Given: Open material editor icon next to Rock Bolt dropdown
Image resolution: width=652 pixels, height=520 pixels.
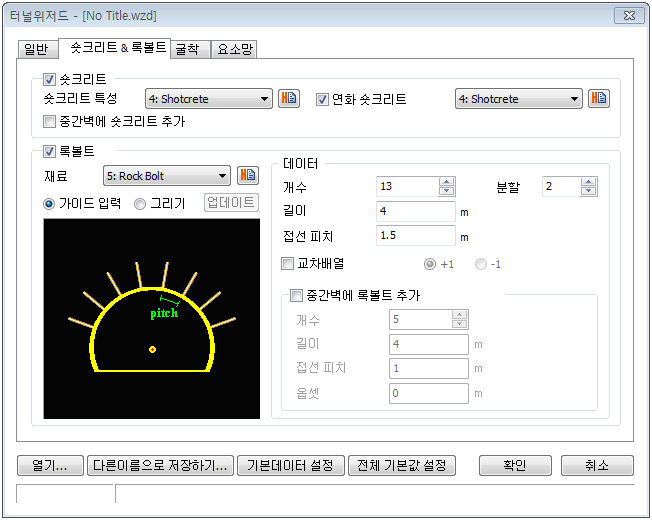Looking at the screenshot, I should [x=248, y=175].
